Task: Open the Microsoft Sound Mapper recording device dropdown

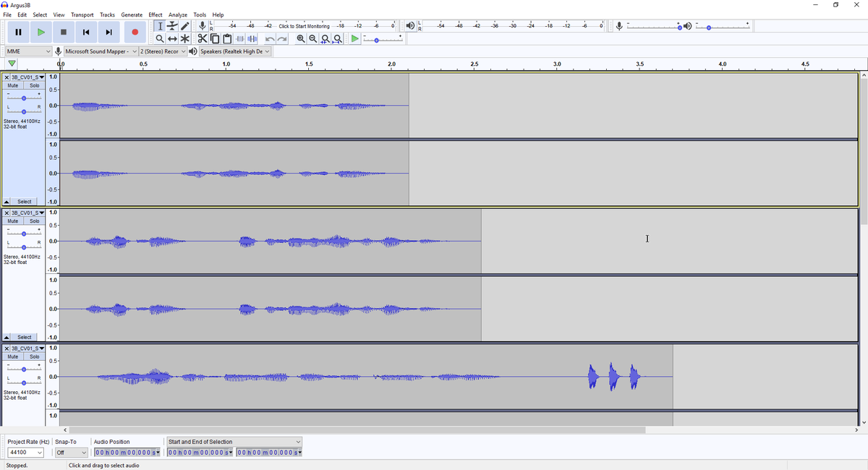Action: (x=101, y=51)
